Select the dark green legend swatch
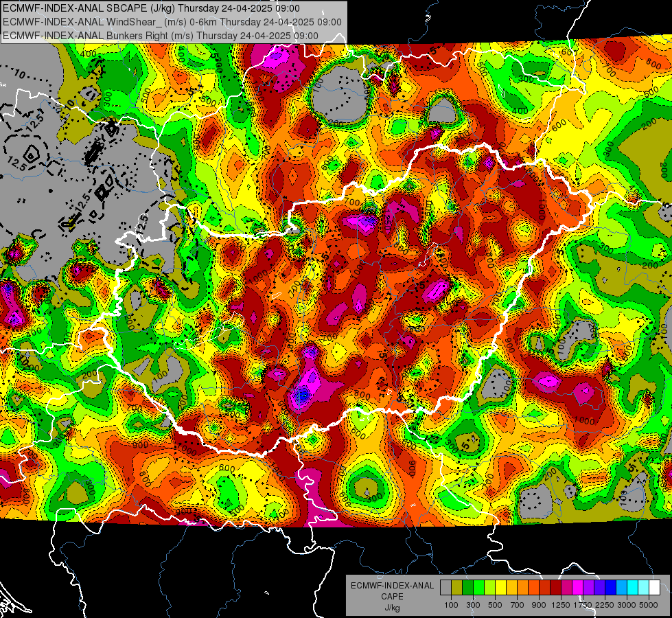 point(467,587)
